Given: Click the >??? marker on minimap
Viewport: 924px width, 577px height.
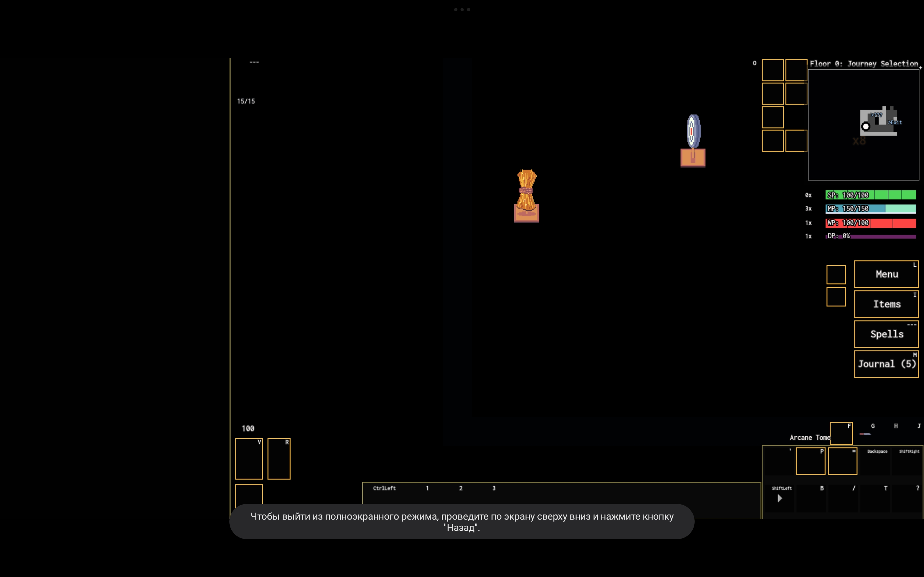Looking at the screenshot, I should (876, 115).
